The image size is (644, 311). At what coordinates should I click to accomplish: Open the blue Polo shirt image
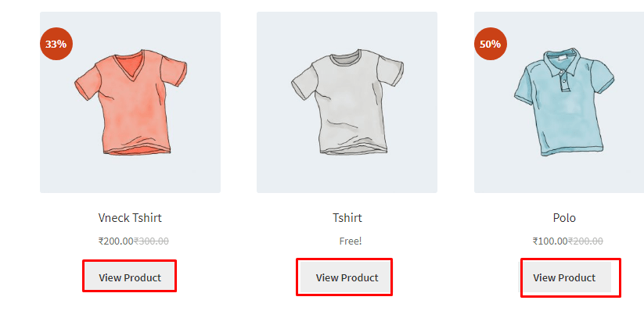click(x=559, y=102)
